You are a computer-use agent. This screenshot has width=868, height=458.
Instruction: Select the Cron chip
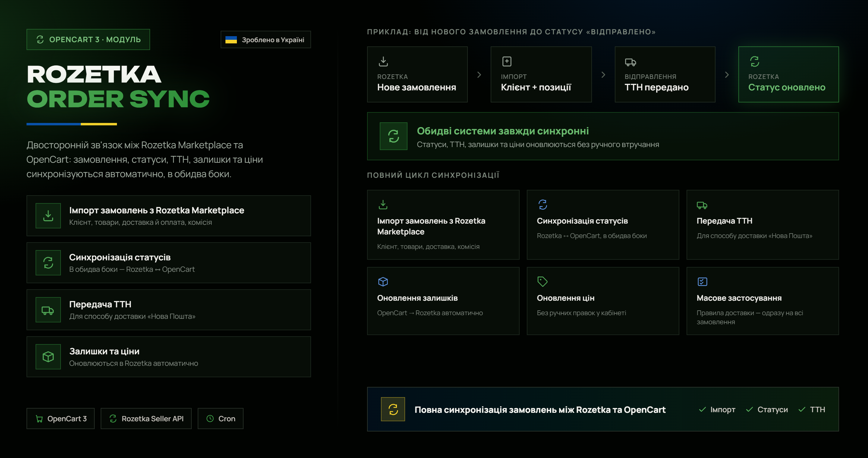tap(221, 419)
